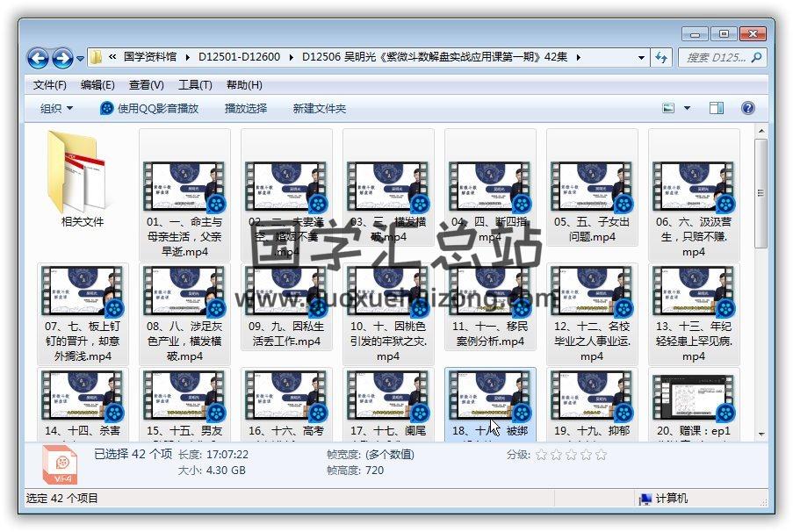This screenshot has height=532, width=793.
Task: Select video 17、十七、阑尾
Action: tap(388, 404)
